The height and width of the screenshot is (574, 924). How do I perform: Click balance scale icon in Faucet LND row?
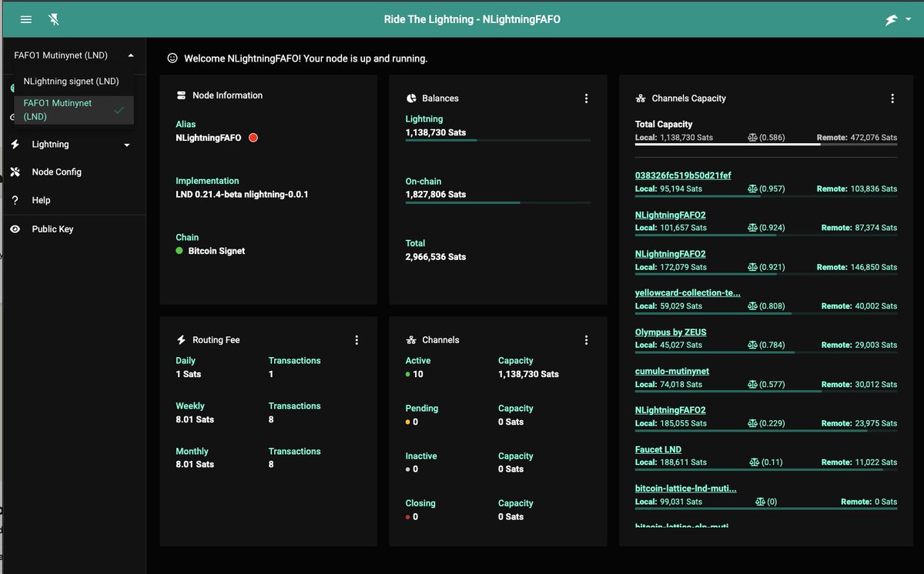[x=755, y=462]
